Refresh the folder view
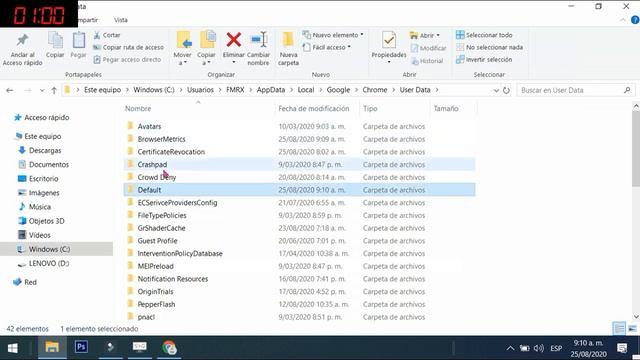The image size is (640, 360). (x=506, y=90)
